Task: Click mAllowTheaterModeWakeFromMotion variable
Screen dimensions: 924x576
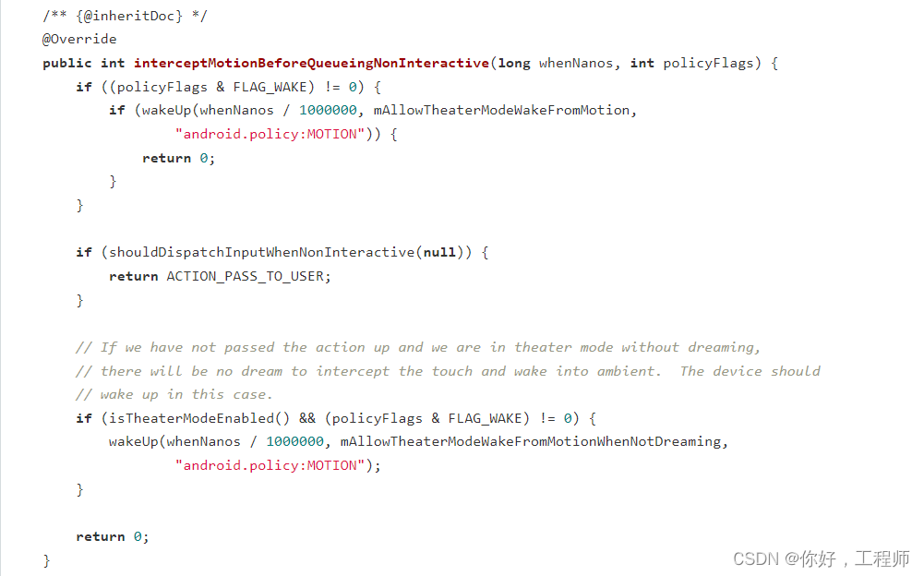Action: 501,110
